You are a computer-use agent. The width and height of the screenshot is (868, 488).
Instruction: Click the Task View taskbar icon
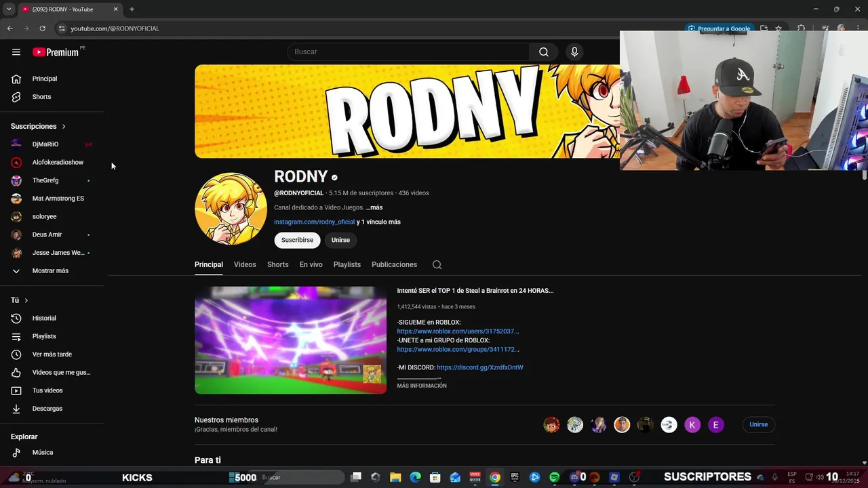(x=356, y=477)
